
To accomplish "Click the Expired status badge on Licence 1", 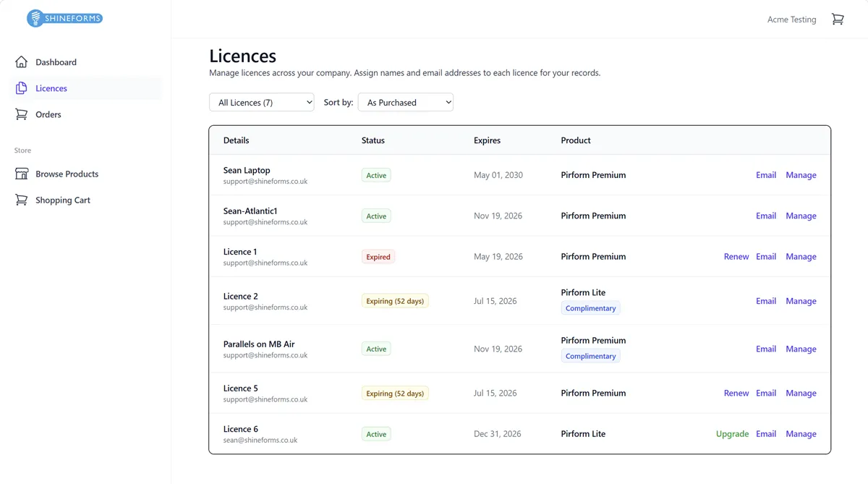I will (378, 257).
